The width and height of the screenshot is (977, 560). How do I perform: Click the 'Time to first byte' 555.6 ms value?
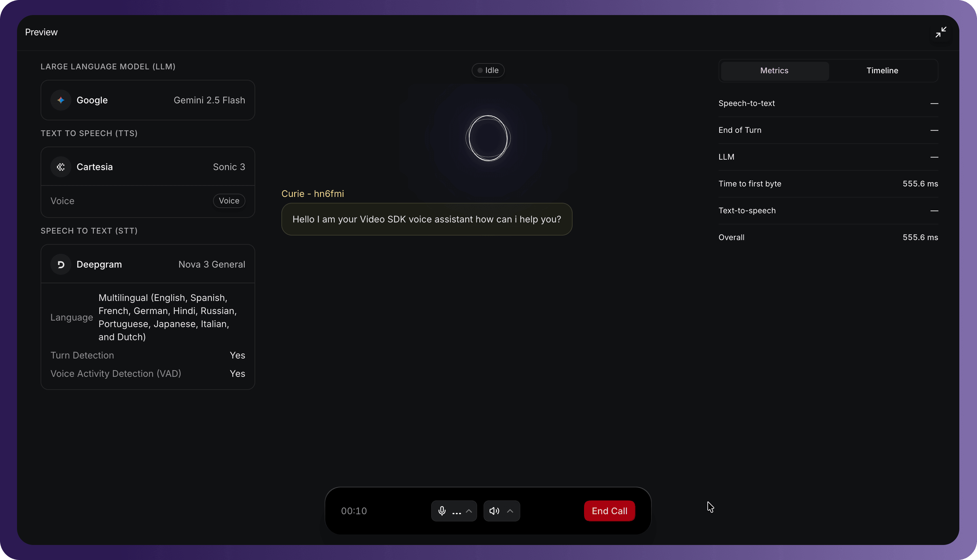click(x=920, y=184)
